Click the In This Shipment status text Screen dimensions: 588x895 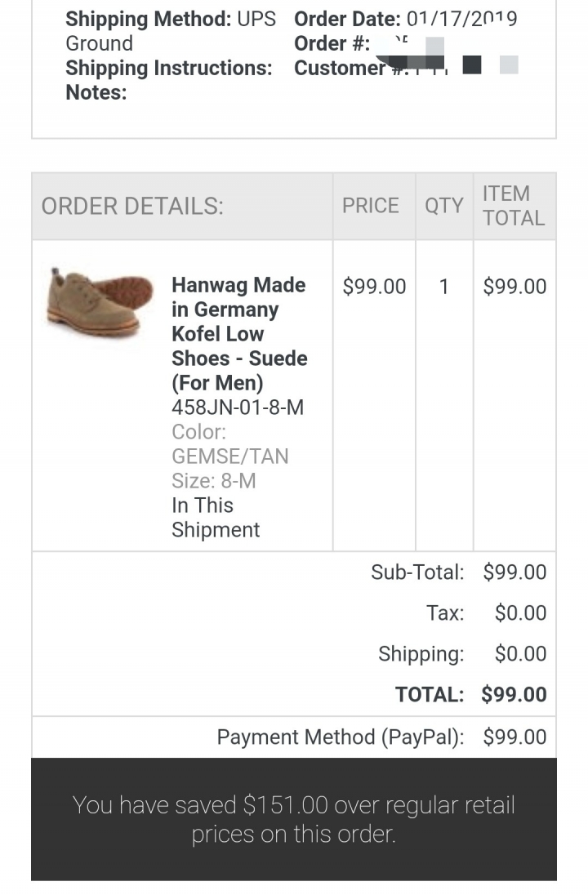point(216,517)
